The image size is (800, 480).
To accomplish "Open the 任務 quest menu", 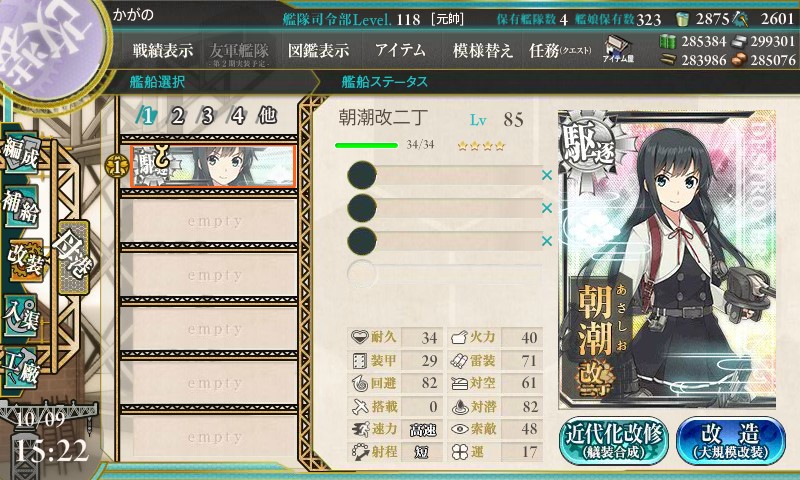I will [x=560, y=50].
